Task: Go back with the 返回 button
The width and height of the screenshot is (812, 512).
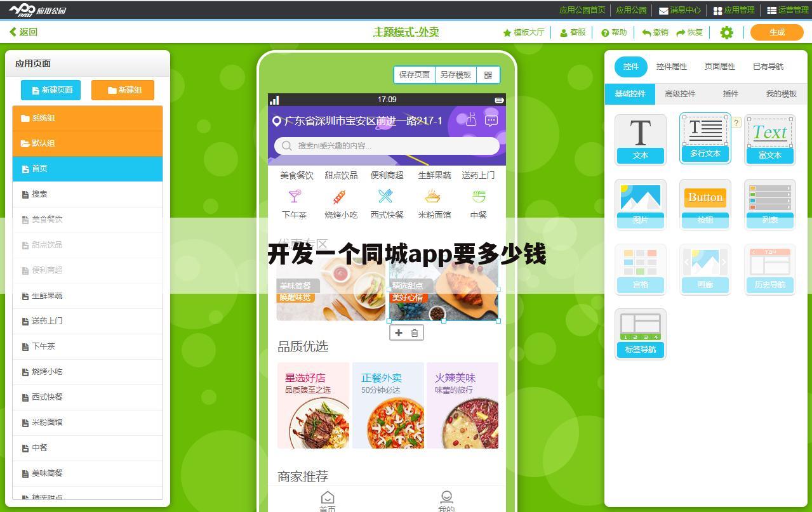Action: (23, 32)
